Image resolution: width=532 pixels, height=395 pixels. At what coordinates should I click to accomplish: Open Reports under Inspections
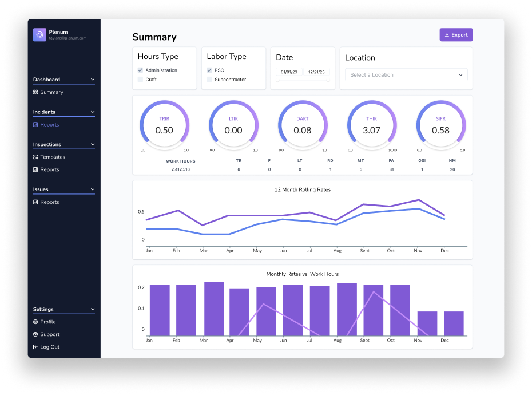click(46, 169)
